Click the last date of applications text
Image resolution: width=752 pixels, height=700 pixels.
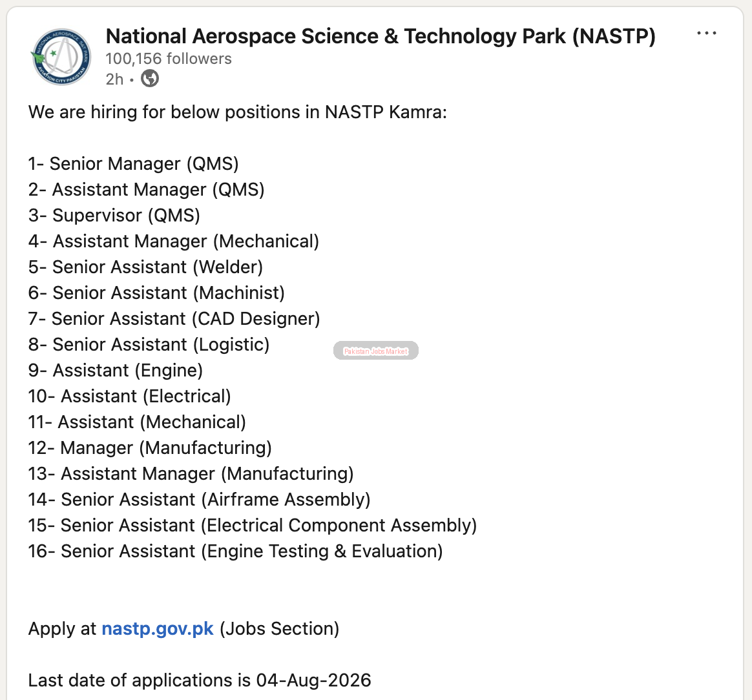[x=200, y=681]
